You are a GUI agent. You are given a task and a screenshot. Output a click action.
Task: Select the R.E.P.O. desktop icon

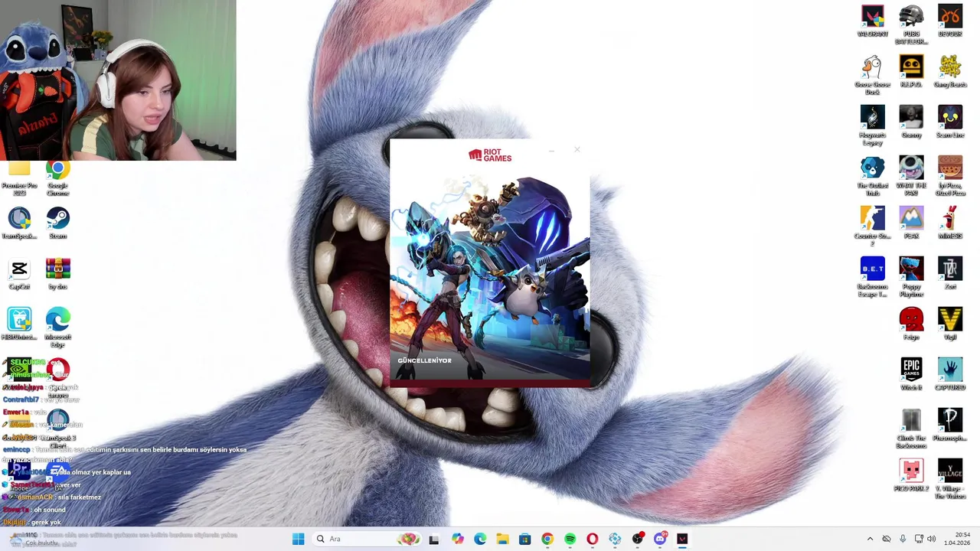[x=911, y=71]
